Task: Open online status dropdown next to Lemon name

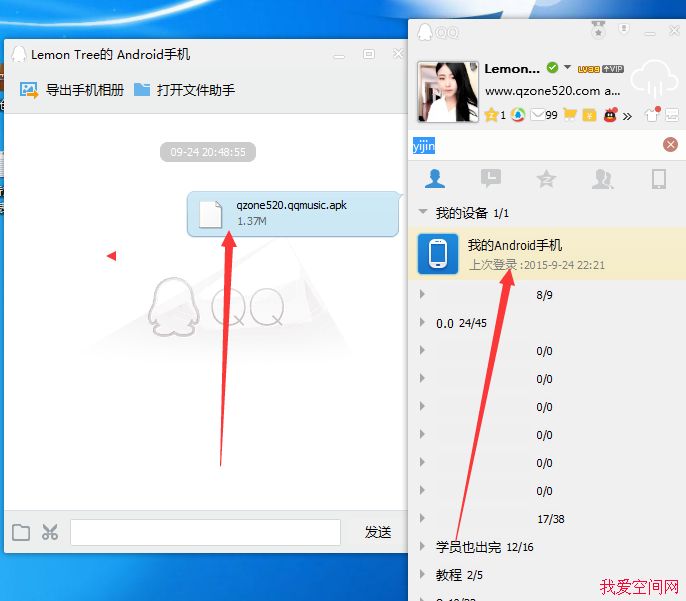Action: click(x=568, y=68)
